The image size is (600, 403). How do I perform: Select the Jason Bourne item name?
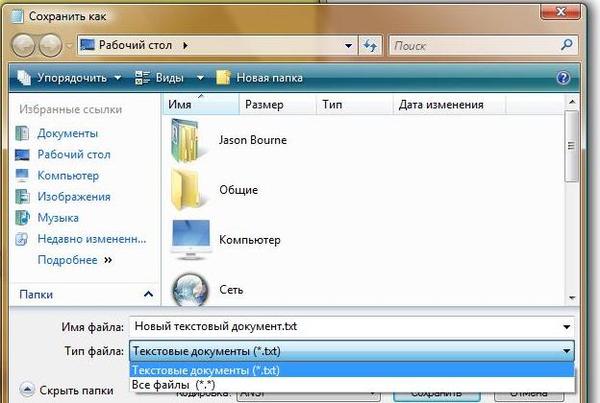(x=253, y=140)
